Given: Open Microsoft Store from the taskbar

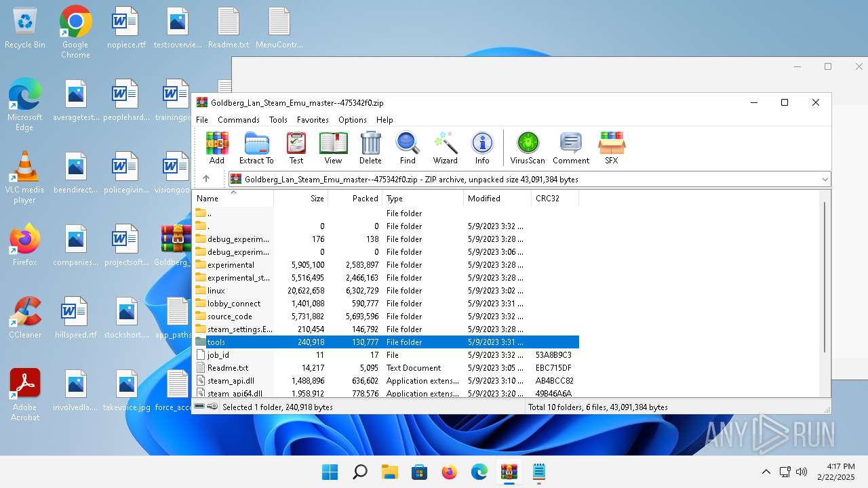Looking at the screenshot, I should 420,472.
